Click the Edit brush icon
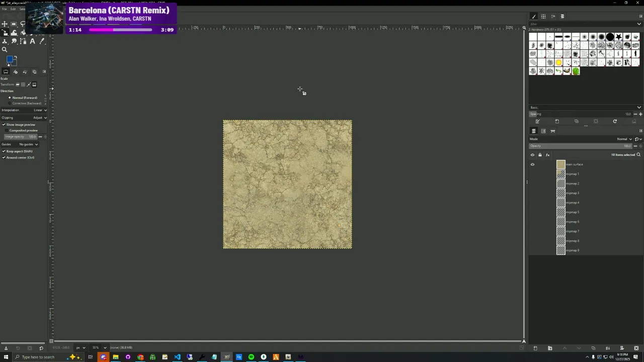 538,121
